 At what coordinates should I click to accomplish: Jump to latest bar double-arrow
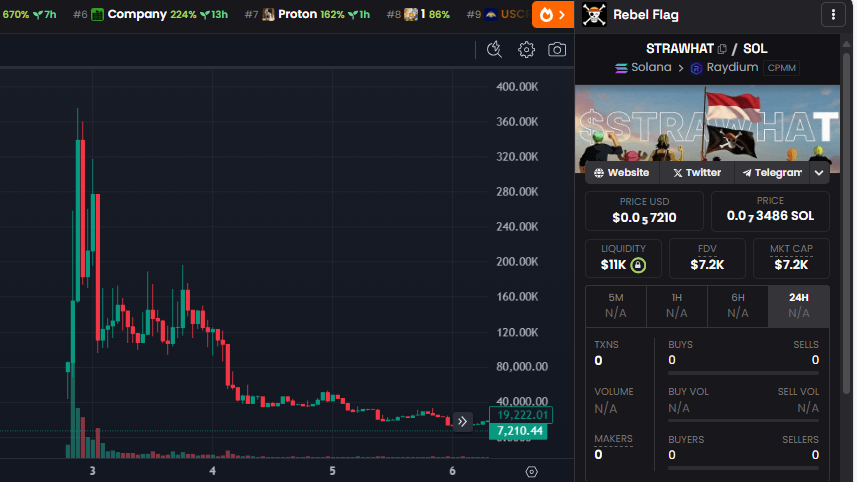pyautogui.click(x=462, y=421)
